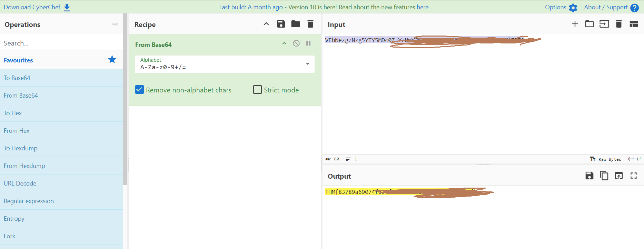
Task: Focus the operations search field
Action: 61,43
